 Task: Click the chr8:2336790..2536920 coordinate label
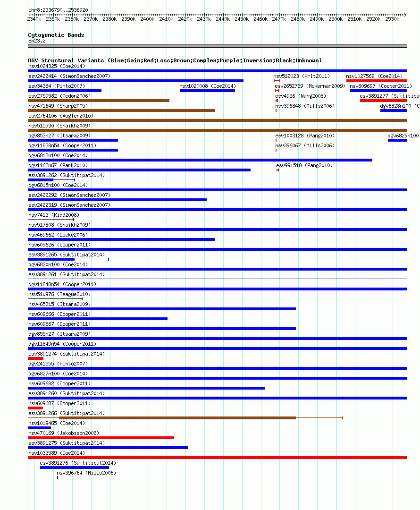coord(58,10)
